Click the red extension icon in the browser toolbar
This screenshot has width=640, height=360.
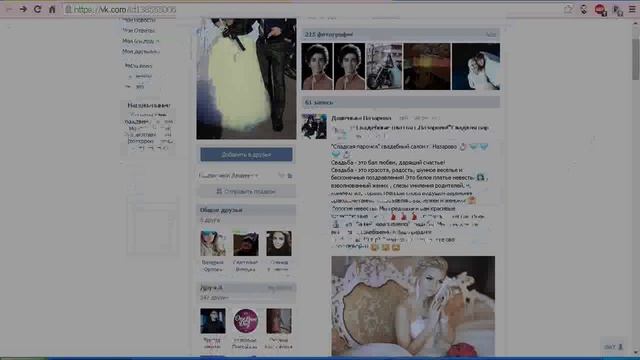(x=600, y=10)
